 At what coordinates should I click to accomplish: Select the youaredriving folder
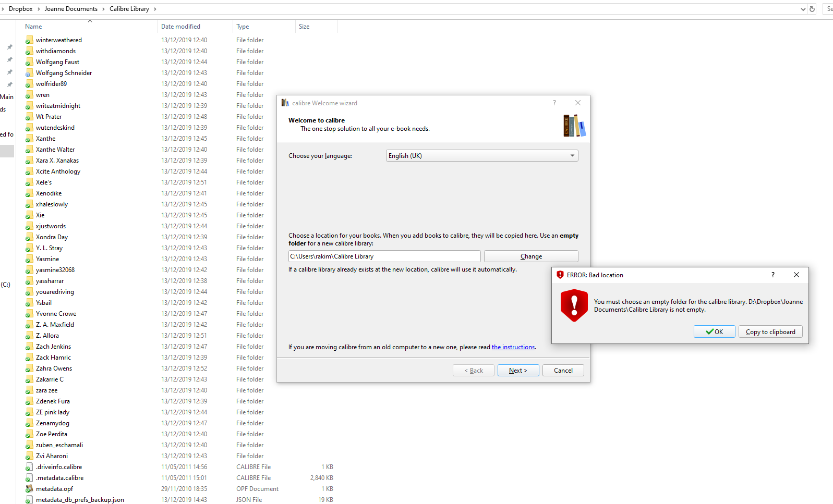tap(55, 292)
